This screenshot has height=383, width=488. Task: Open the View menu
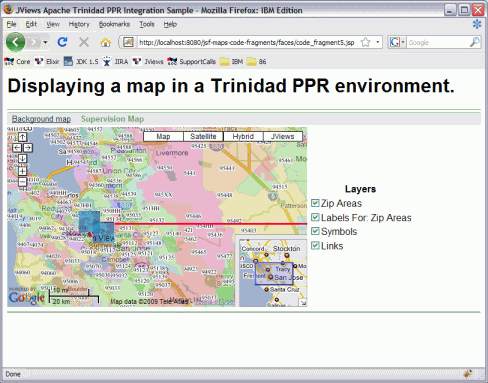[53, 24]
